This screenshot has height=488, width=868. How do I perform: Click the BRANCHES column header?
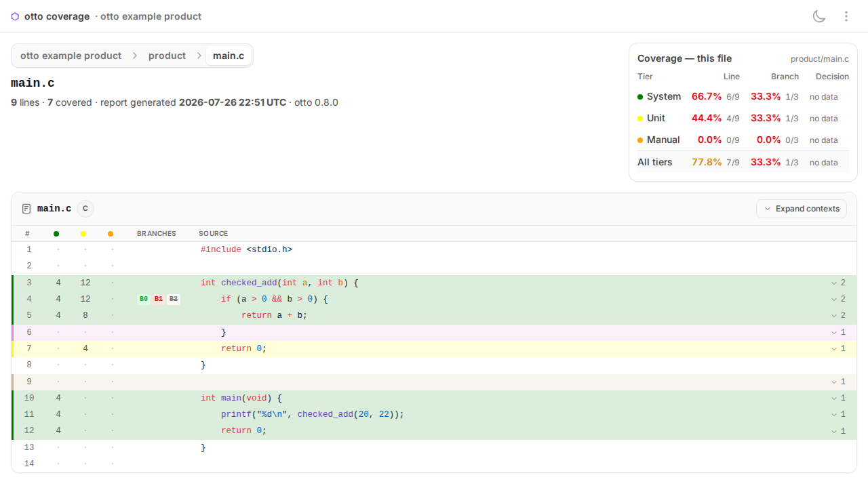pos(157,233)
